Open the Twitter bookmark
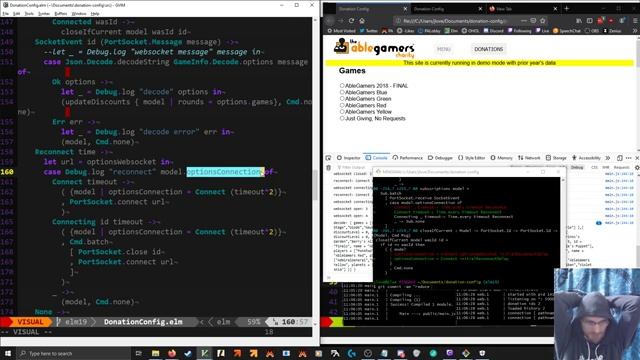This screenshot has height=360, width=640. 369,31
